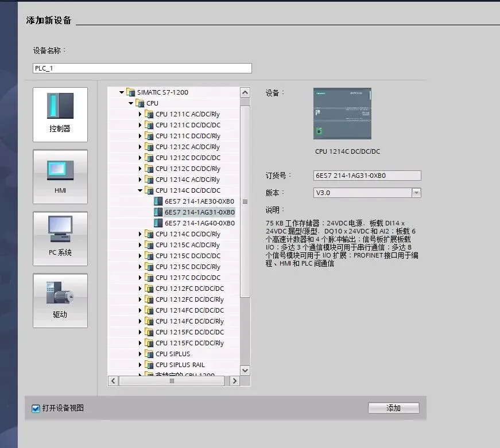Expand CPU SIPLUS node

140,354
